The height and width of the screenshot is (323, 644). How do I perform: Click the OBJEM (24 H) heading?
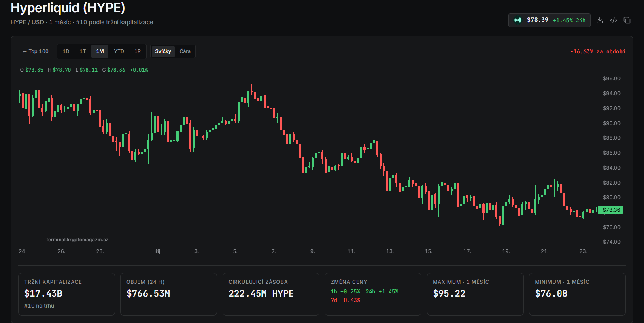click(x=145, y=282)
